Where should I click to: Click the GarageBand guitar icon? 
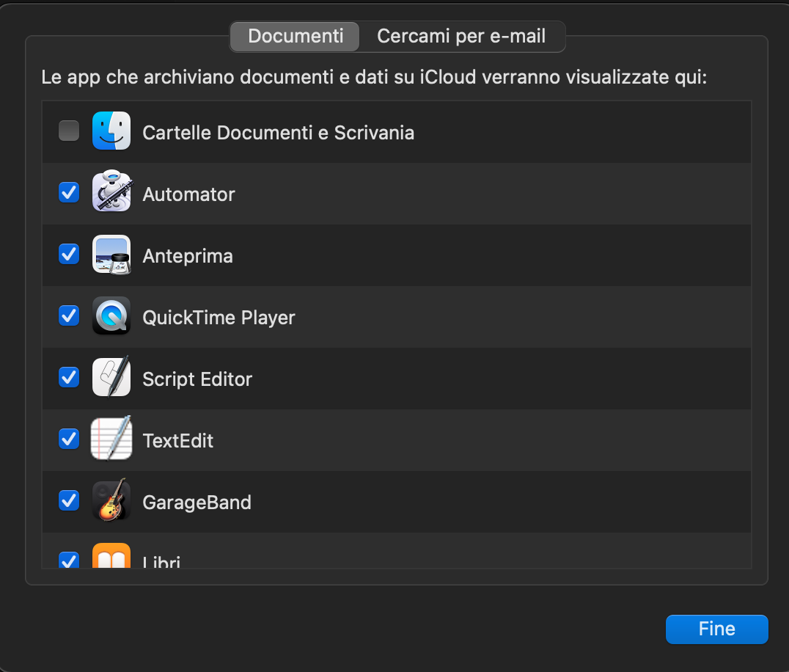click(111, 500)
